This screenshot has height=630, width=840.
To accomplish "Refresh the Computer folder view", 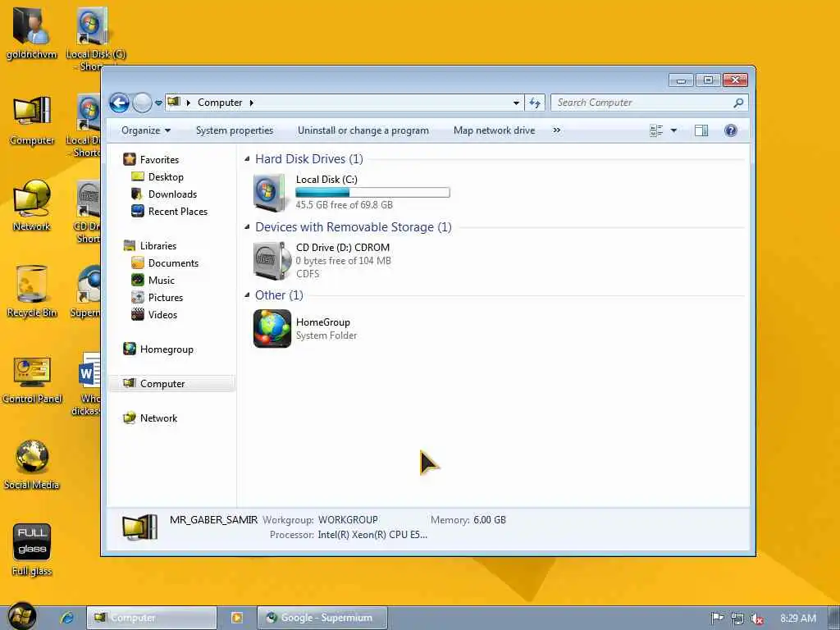I will tap(535, 103).
